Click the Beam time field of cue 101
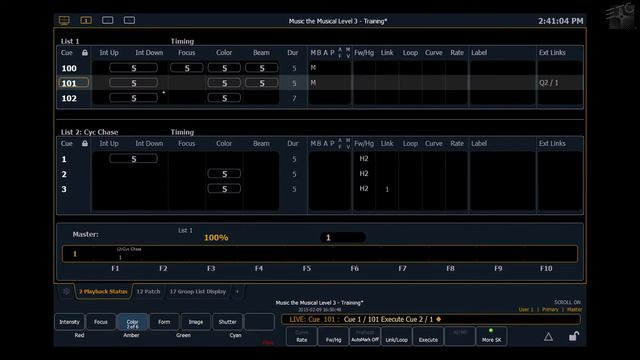Viewport: 640px width, 360px height. coord(262,83)
